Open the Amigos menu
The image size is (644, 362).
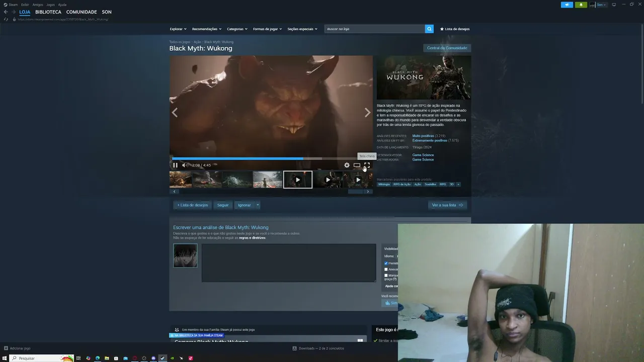tap(38, 5)
